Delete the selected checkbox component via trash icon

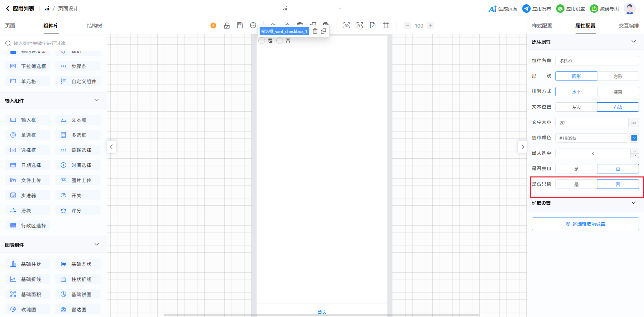[315, 31]
